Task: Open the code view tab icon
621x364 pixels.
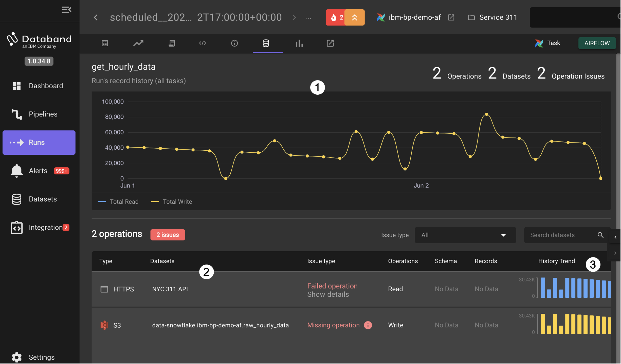Action: (x=203, y=43)
